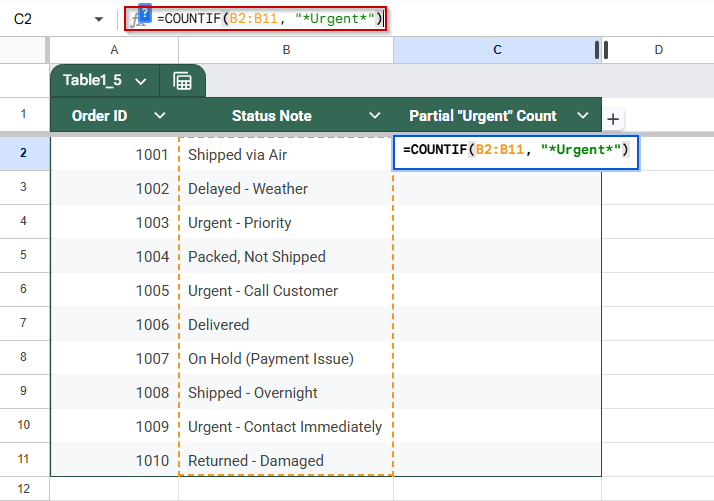Select the "Shipped - Overnight" cell

tap(286, 392)
